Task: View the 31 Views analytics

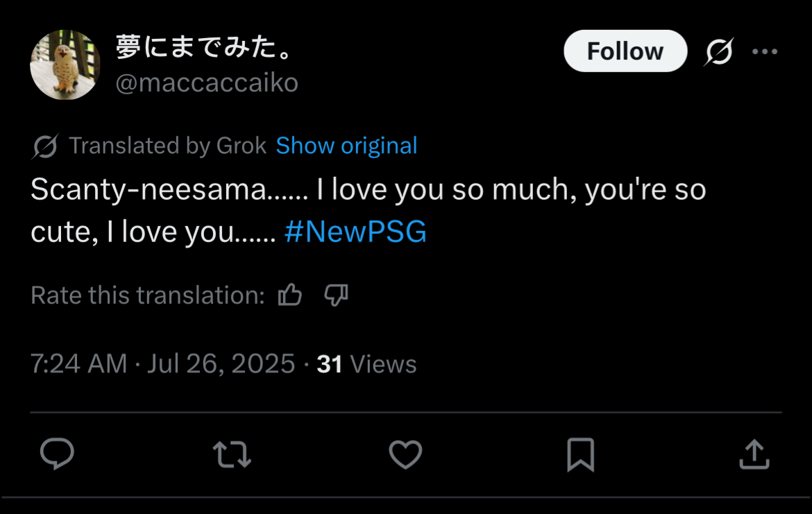Action: click(x=366, y=364)
